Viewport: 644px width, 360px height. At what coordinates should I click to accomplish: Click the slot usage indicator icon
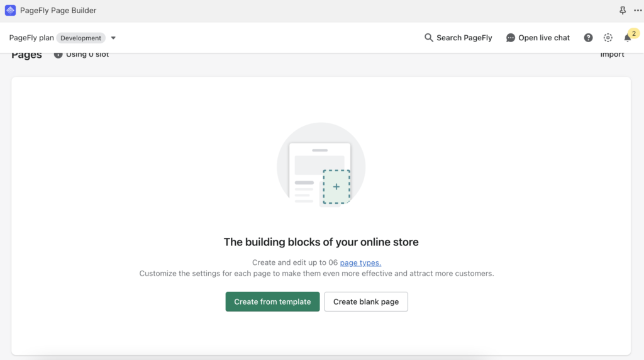coord(58,55)
